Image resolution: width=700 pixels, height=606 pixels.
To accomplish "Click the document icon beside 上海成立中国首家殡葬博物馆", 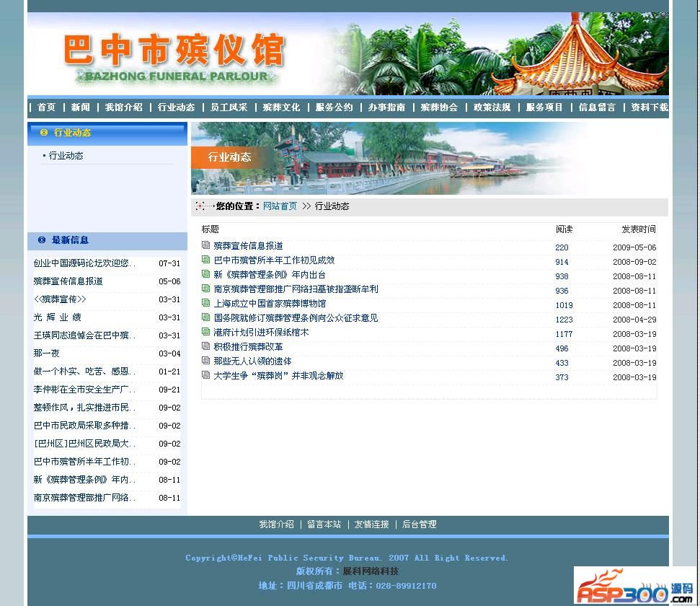I will (206, 303).
